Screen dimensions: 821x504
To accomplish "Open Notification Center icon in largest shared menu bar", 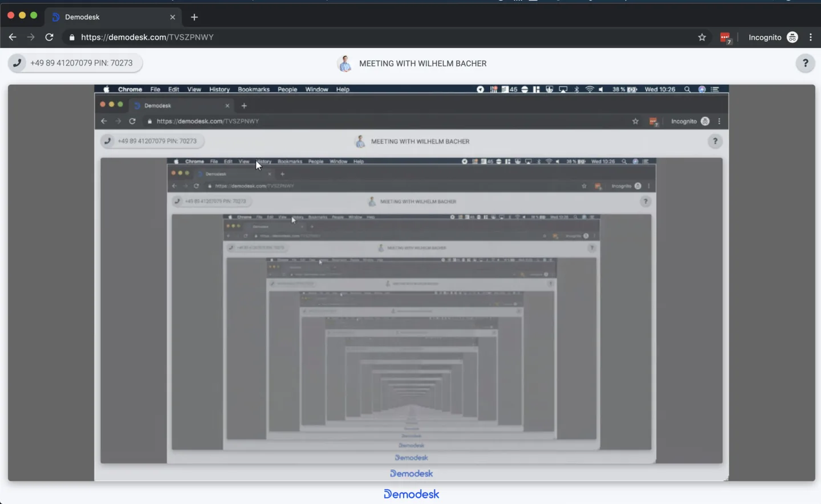I will coord(715,90).
